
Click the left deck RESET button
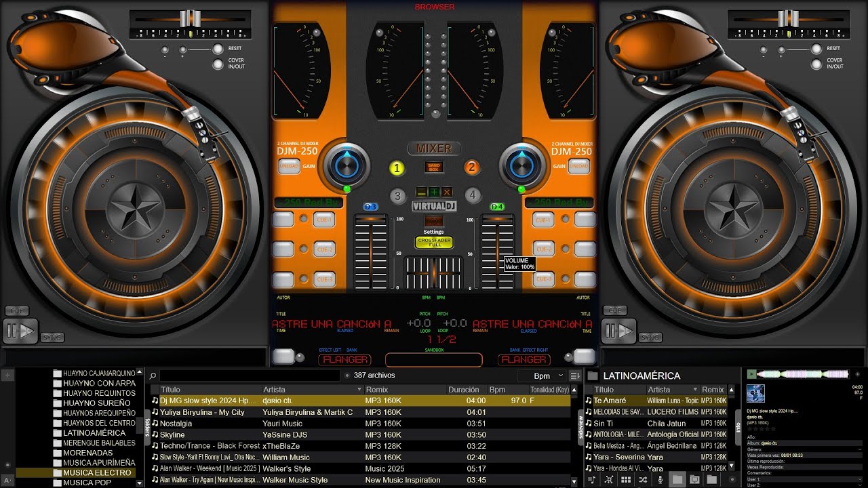tap(218, 49)
